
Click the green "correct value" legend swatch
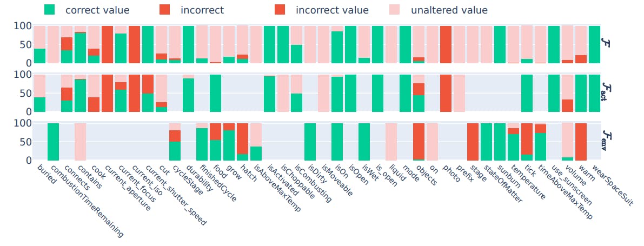pyautogui.click(x=49, y=10)
